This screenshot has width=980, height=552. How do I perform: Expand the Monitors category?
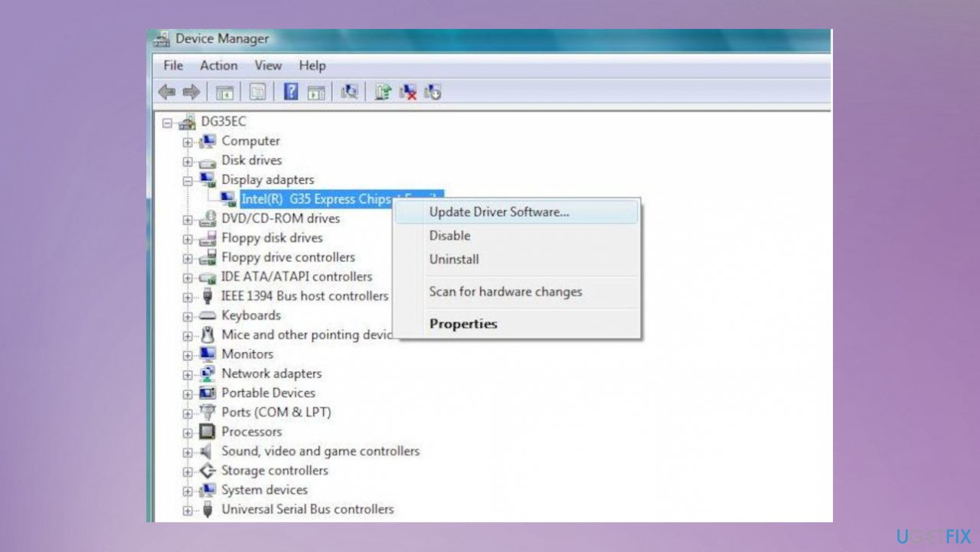[188, 354]
